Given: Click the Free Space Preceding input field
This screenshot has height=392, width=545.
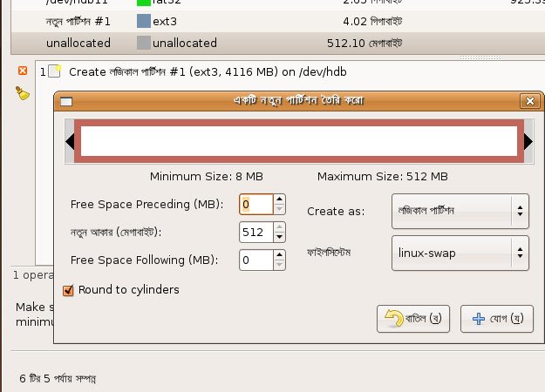Looking at the screenshot, I should pos(256,204).
